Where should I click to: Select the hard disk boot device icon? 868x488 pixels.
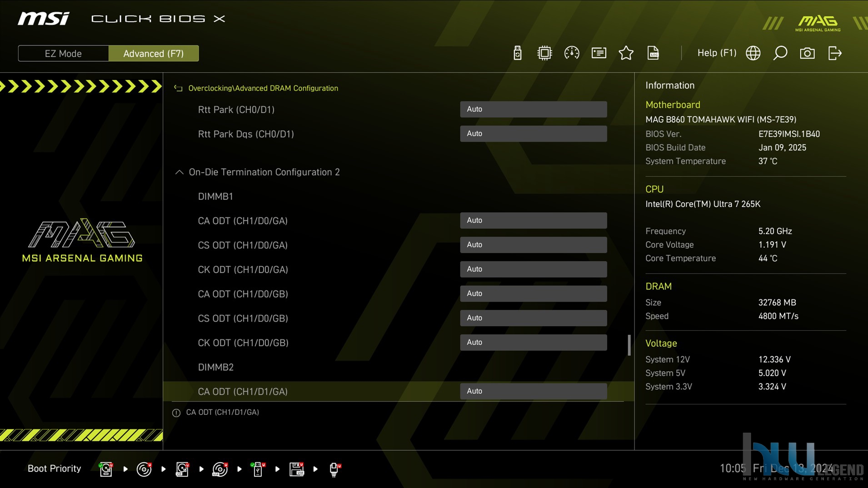coord(106,469)
